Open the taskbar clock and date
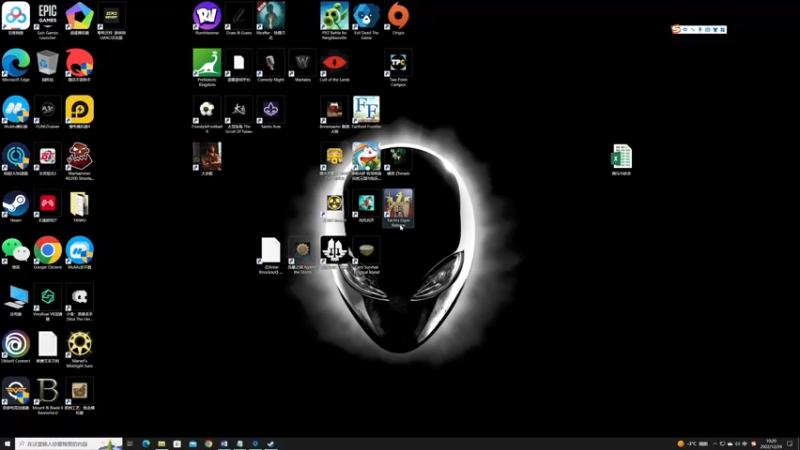 point(771,444)
